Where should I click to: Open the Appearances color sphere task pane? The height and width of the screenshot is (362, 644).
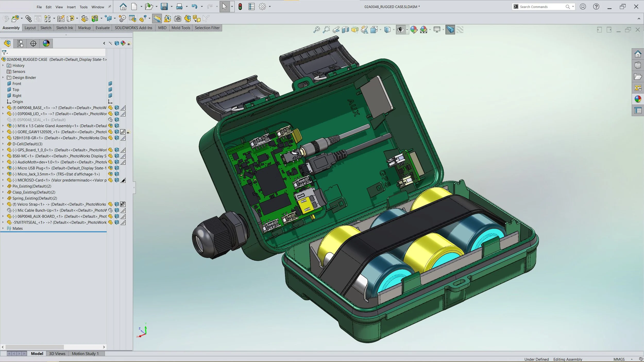point(638,99)
